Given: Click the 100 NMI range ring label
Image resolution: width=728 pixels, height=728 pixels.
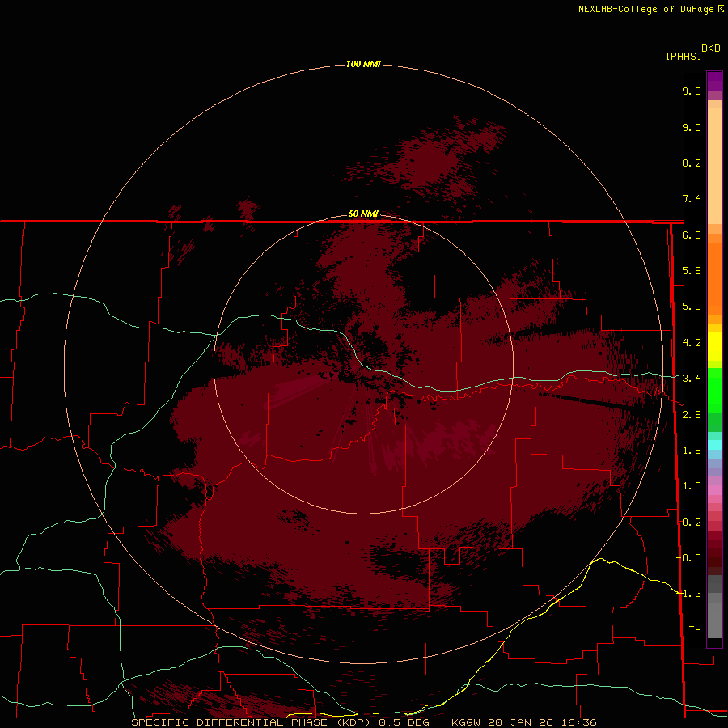Looking at the screenshot, I should [363, 64].
